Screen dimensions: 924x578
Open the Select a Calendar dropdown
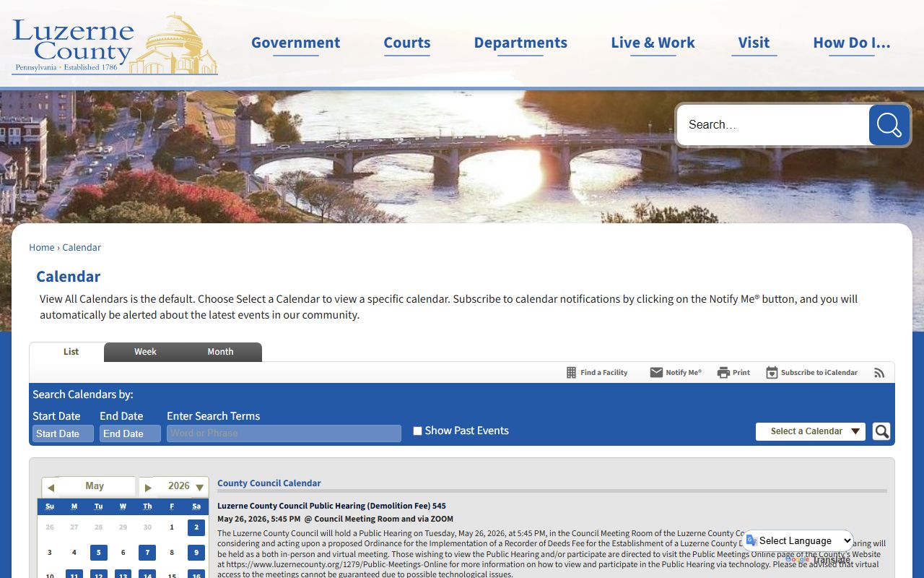[x=810, y=431]
